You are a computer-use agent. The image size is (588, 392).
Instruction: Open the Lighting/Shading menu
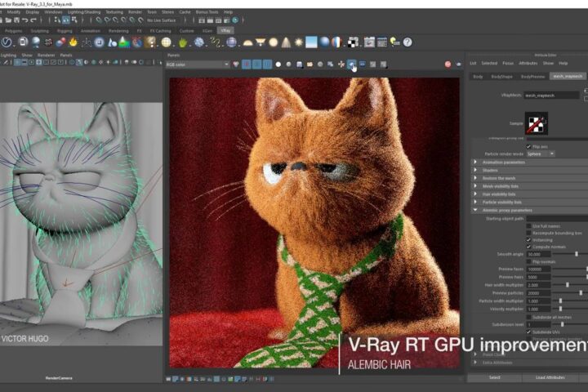pos(83,12)
